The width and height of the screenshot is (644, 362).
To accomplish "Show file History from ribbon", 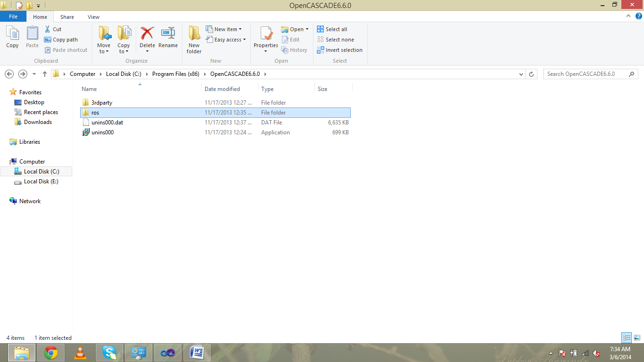I will (294, 50).
